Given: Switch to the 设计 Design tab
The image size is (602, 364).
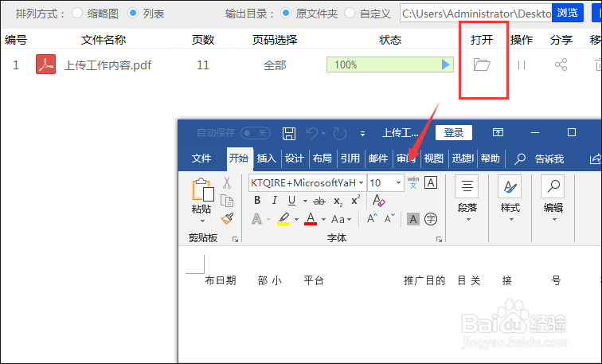Looking at the screenshot, I should [295, 159].
